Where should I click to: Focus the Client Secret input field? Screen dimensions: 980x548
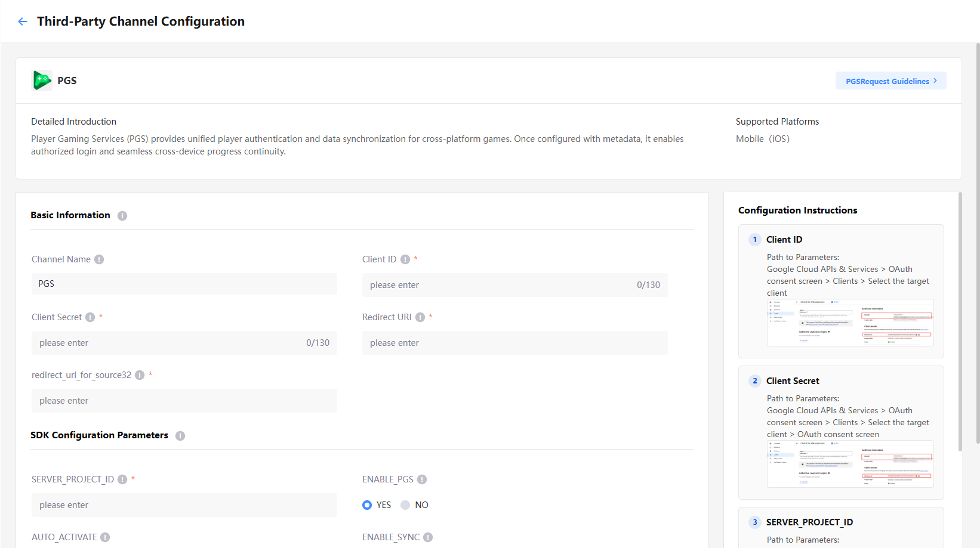pyautogui.click(x=184, y=343)
